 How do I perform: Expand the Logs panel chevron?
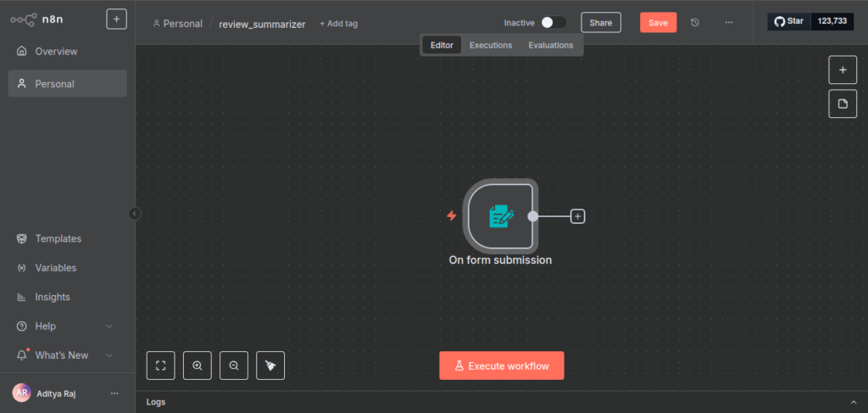[x=853, y=402]
